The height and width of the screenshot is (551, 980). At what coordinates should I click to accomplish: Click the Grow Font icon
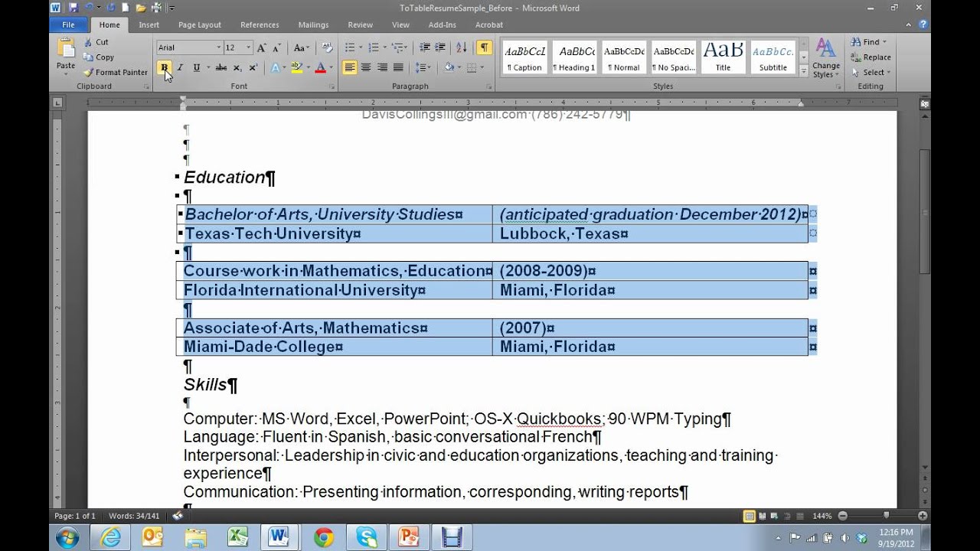click(x=263, y=47)
